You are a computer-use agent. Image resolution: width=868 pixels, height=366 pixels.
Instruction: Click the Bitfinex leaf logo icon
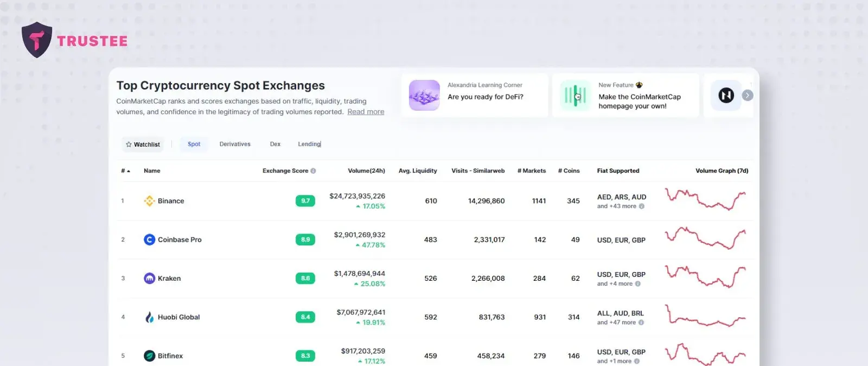[x=149, y=356]
